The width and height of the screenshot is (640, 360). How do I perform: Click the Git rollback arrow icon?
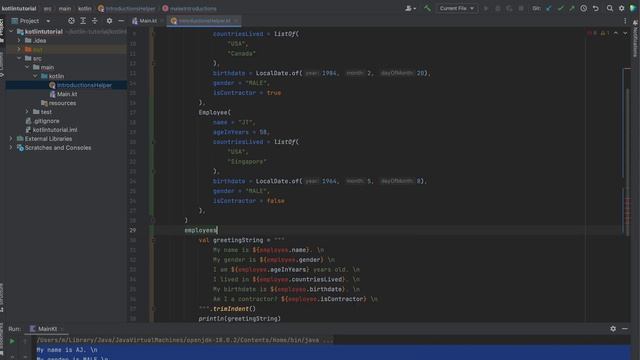[x=596, y=8]
